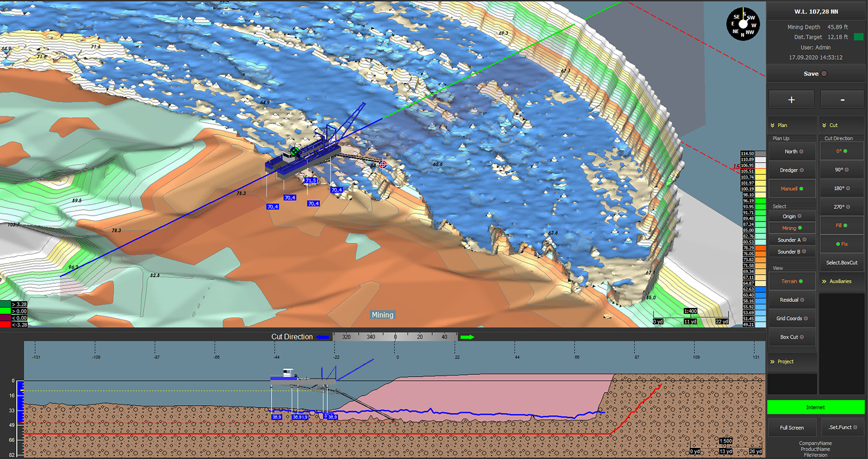Toggle Grid Coords display
The width and height of the screenshot is (868, 459).
tap(792, 319)
